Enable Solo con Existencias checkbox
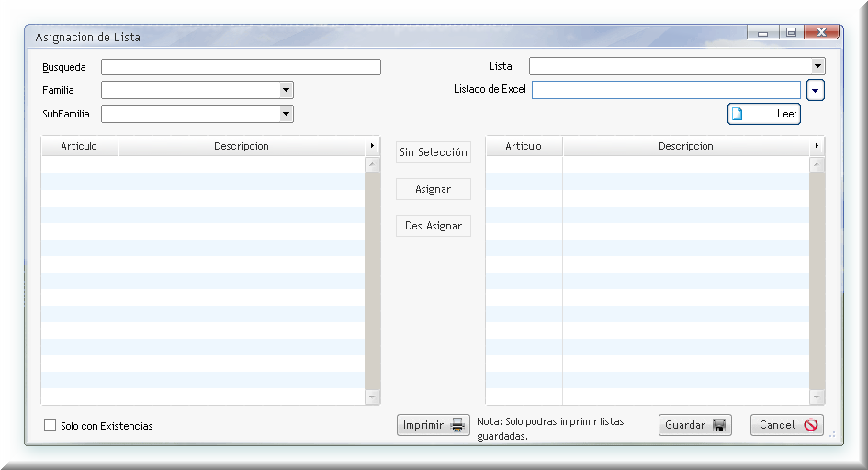Screen dimensions: 868x470 (x=51, y=425)
